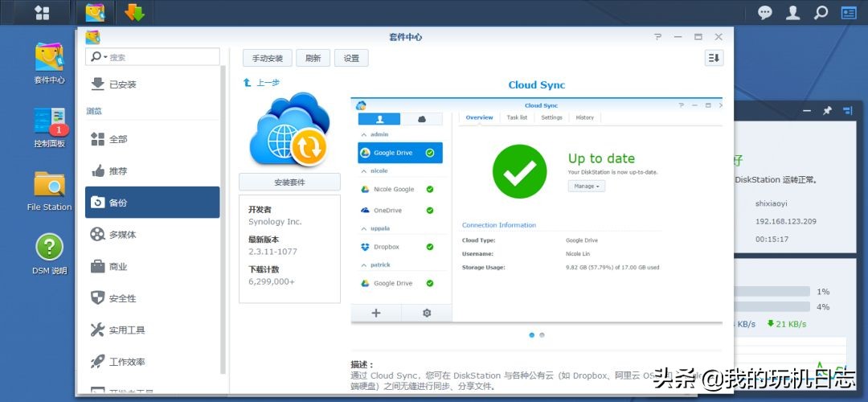The width and height of the screenshot is (868, 402).
Task: Select 全部 category in the sidebar
Action: click(x=152, y=139)
